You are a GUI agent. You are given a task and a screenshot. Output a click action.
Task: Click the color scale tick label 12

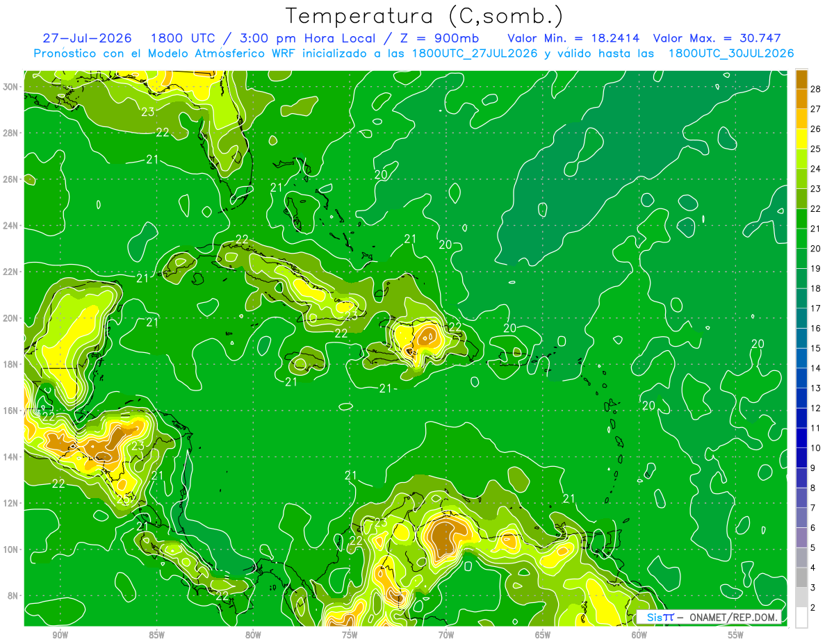coord(816,408)
